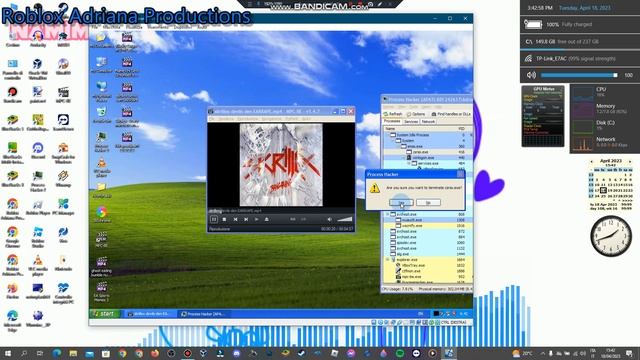Open Windows taskbar search

point(24,353)
